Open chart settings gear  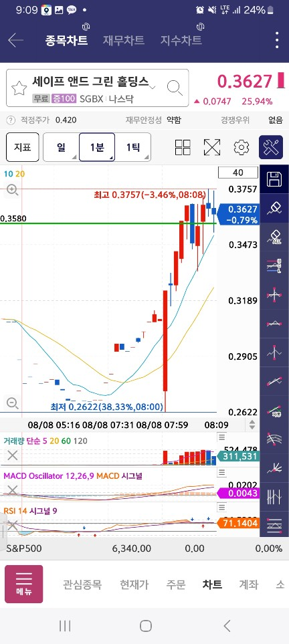point(242,147)
